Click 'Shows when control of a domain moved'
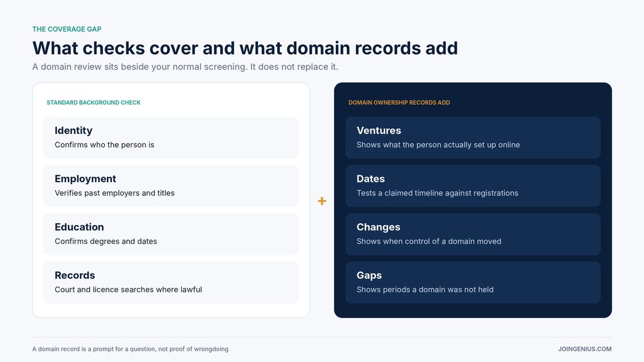 click(429, 241)
